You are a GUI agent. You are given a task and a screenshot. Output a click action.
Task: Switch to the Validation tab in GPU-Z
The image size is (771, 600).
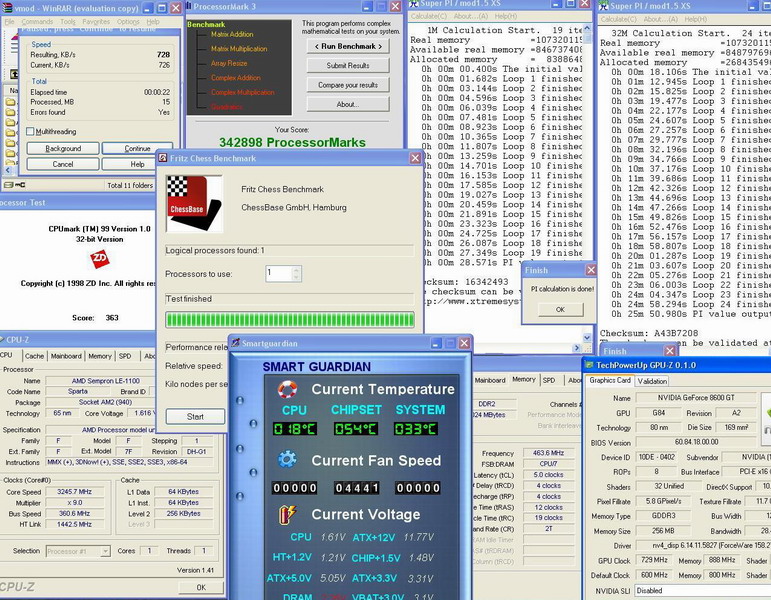[652, 381]
